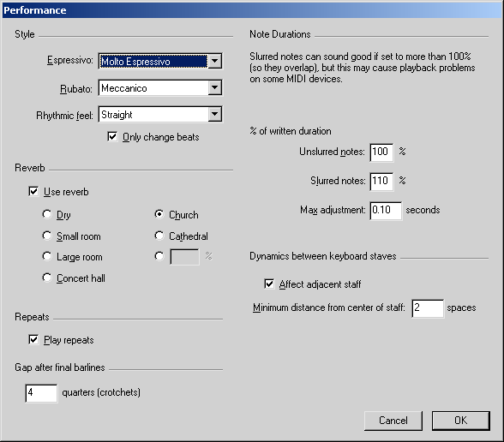Viewport: 504px width, 442px height.
Task: Click the Gap after final barlines field
Action: (41, 393)
